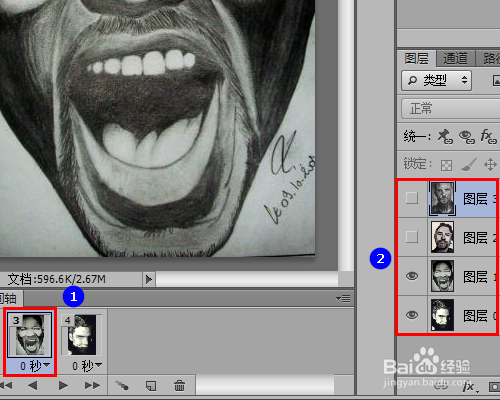Viewport: 500px width, 400px height.
Task: Open frame 4 delay 0 秒 dropdown
Action: tap(87, 366)
